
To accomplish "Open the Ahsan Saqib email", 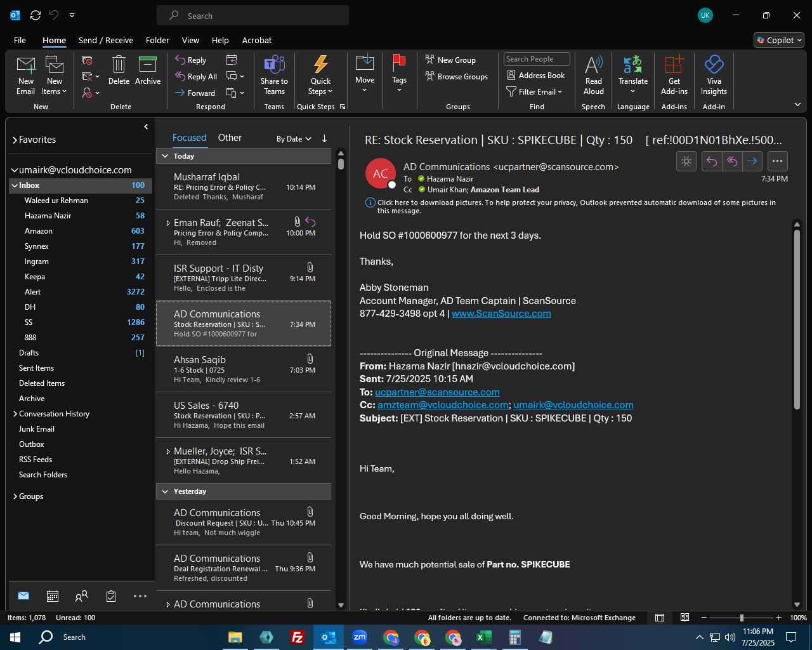I will (x=244, y=369).
